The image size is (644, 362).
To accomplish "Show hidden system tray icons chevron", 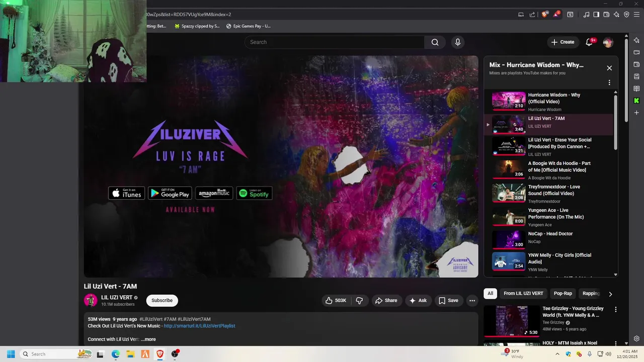I will (x=557, y=354).
